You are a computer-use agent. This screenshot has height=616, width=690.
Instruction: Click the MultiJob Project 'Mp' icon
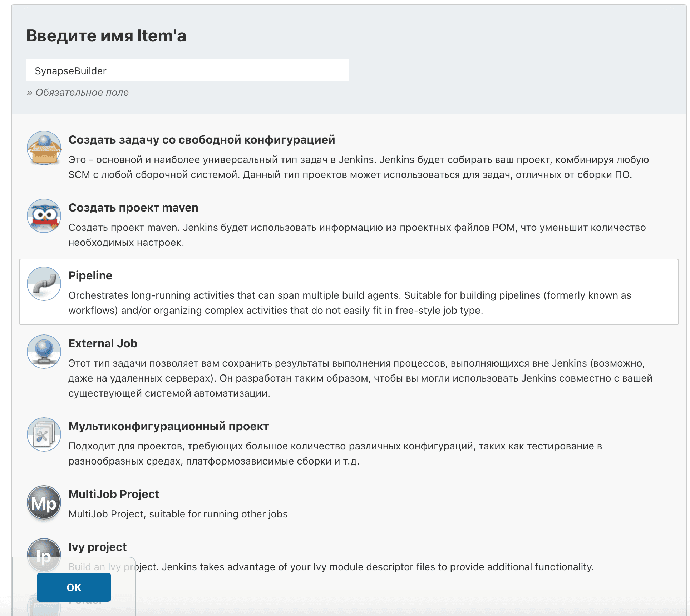tap(44, 502)
